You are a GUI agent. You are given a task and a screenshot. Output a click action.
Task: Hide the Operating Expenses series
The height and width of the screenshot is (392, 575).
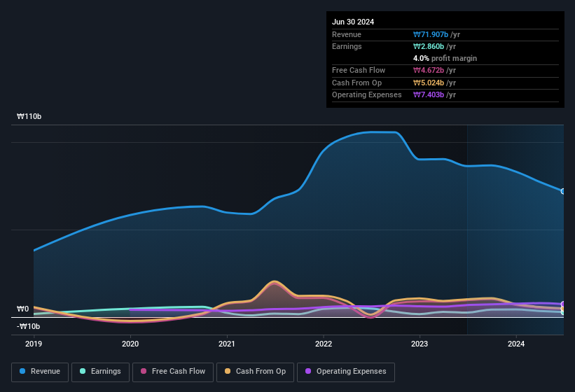coord(346,372)
